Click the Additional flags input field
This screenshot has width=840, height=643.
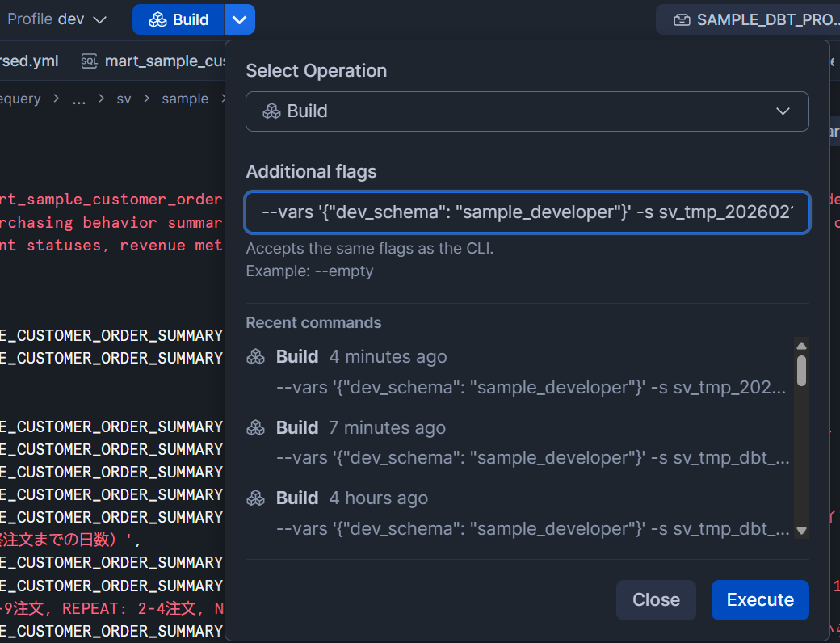[527, 212]
